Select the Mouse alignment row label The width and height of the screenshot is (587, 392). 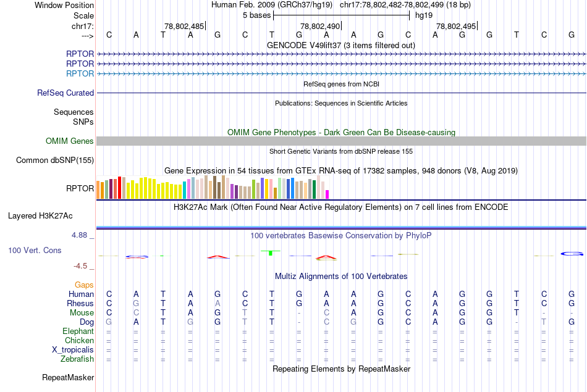click(82, 313)
